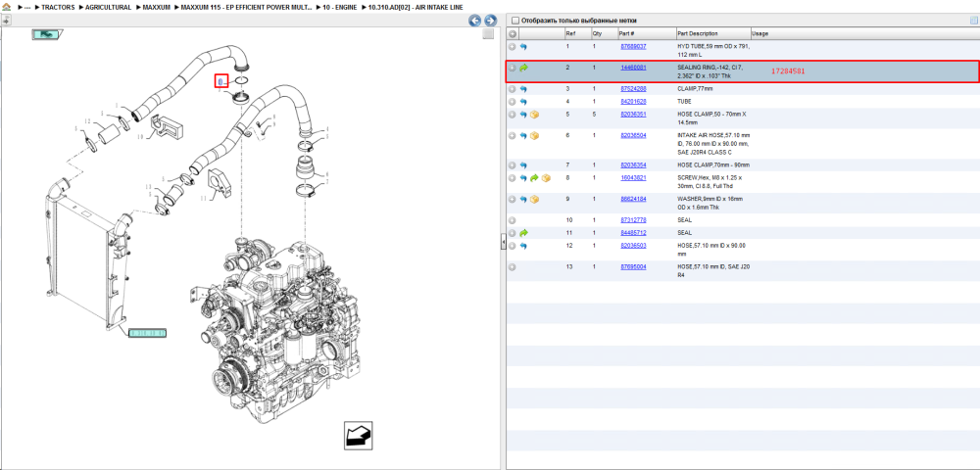Click the box icon in HOSE CLAMP,50 - 70mm row
980x470 pixels.
(x=534, y=115)
